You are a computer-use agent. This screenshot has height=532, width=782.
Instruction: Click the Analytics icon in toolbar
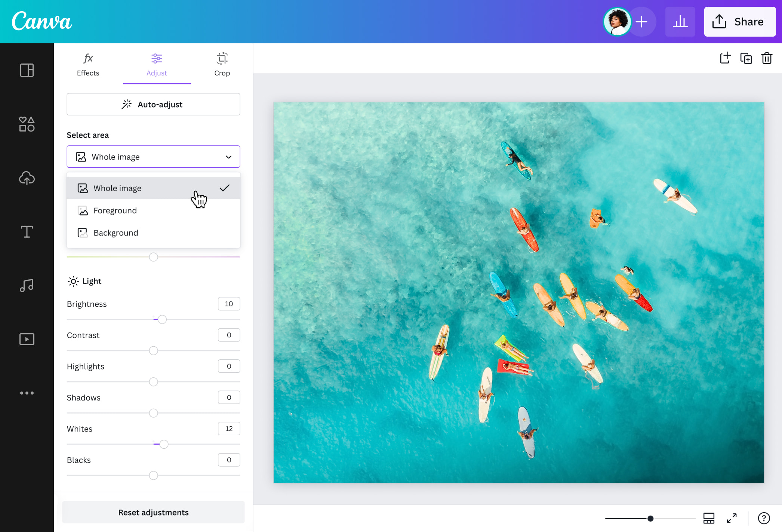click(x=680, y=21)
